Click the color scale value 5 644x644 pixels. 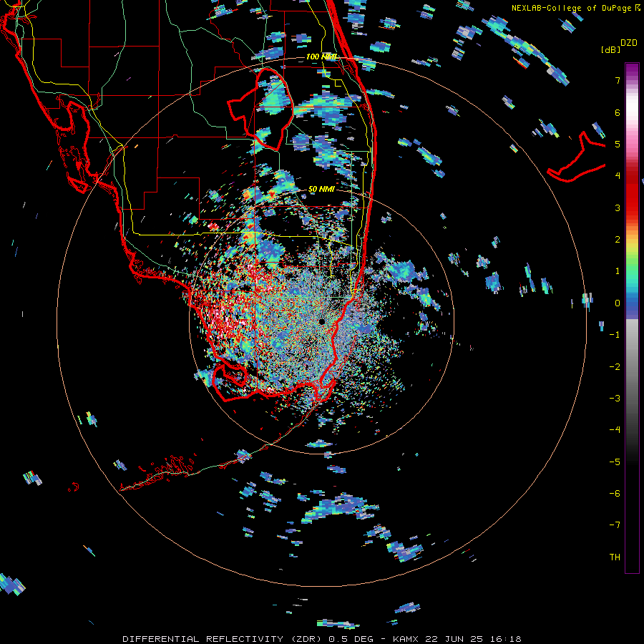pos(618,144)
